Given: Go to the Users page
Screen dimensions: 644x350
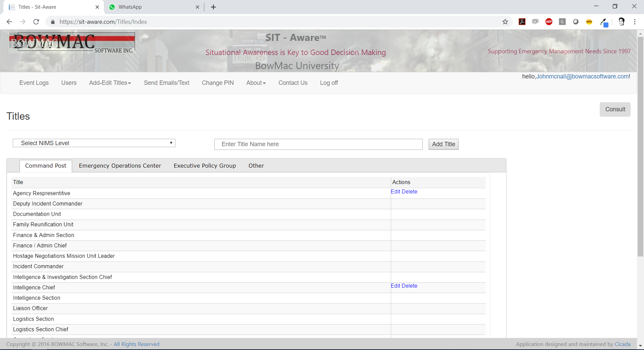Looking at the screenshot, I should pyautogui.click(x=69, y=83).
